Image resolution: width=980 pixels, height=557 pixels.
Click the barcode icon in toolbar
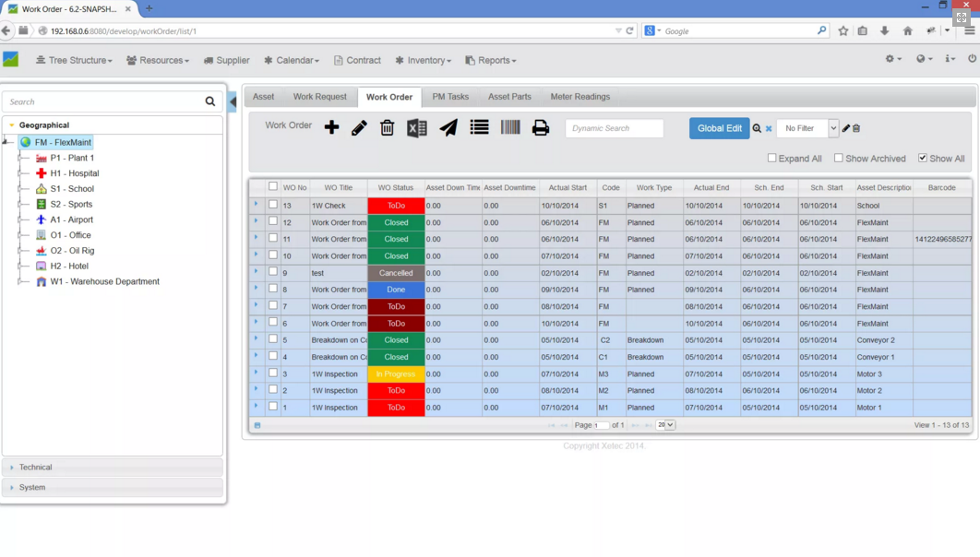(510, 127)
